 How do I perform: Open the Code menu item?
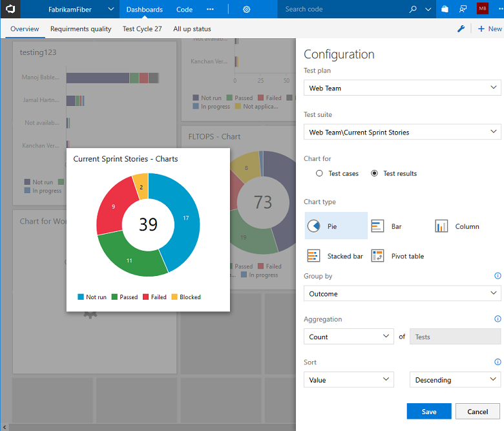[184, 10]
